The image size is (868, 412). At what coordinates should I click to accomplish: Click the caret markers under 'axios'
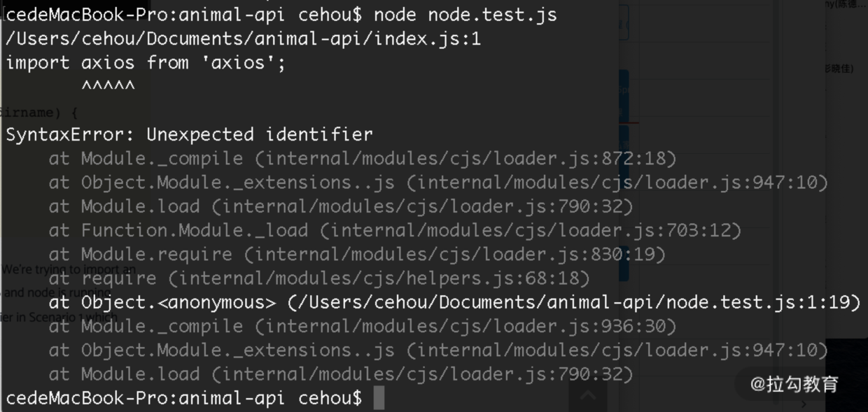pos(108,87)
